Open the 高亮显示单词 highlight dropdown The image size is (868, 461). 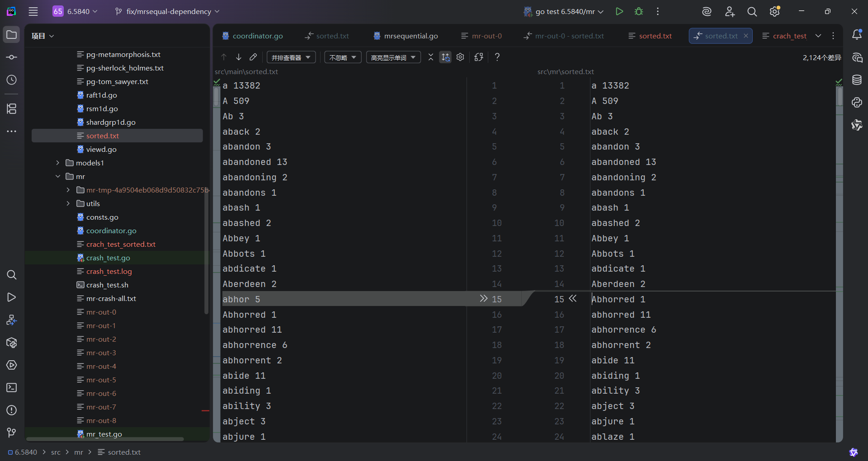(393, 57)
